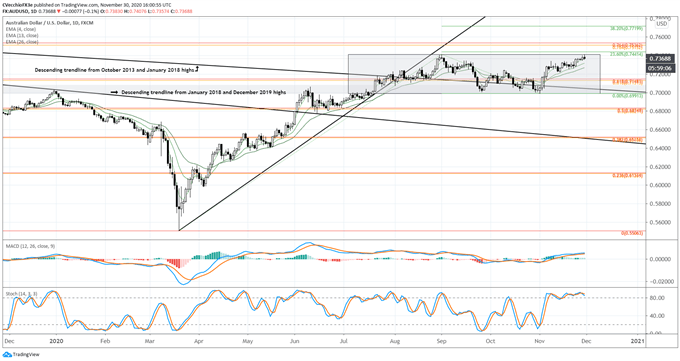Image resolution: width=680 pixels, height=361 pixels.
Task: Open the MACD (12, 26, close, 9) legend
Action: point(30,246)
